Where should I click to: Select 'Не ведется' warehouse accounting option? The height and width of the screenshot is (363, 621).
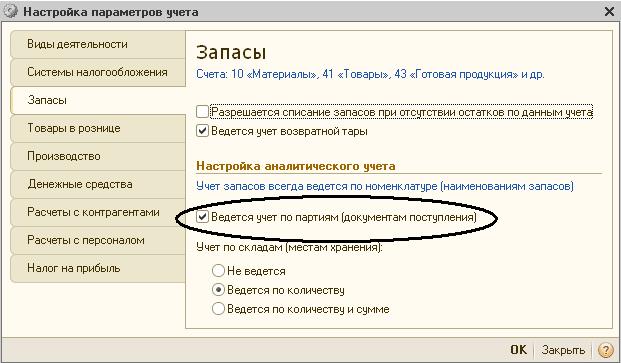218,271
